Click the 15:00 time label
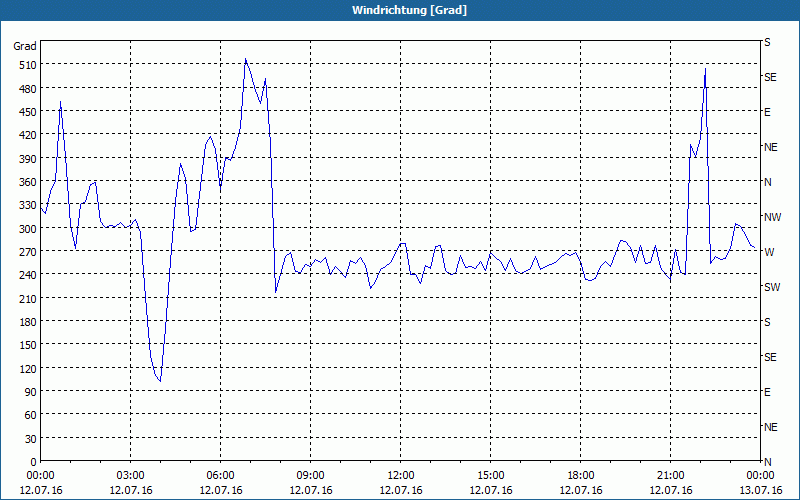This screenshot has height=500, width=800. click(x=490, y=476)
